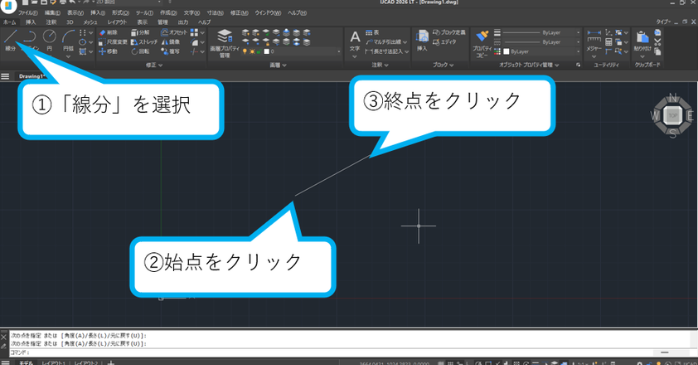The height and width of the screenshot is (365, 698).
Task: Switch to the 注釈 ribbon tab
Action: tap(51, 22)
